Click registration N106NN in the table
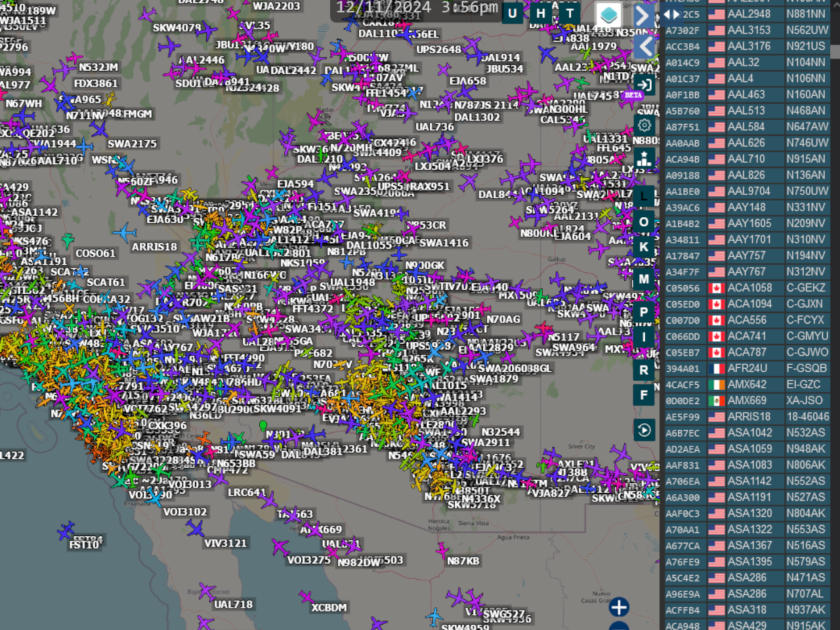The width and height of the screenshot is (840, 630). (806, 78)
